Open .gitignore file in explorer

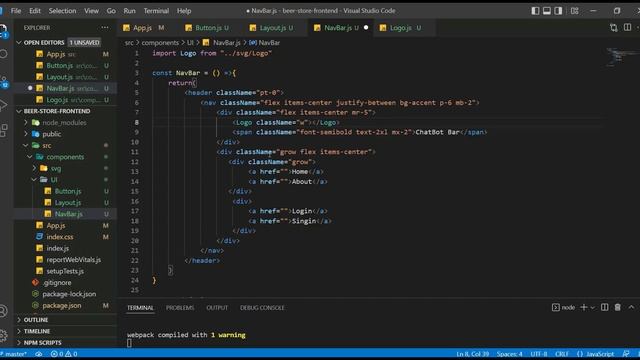[66, 282]
